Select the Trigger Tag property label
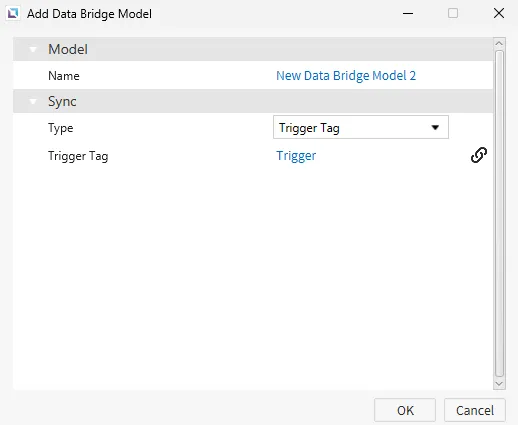 click(78, 156)
